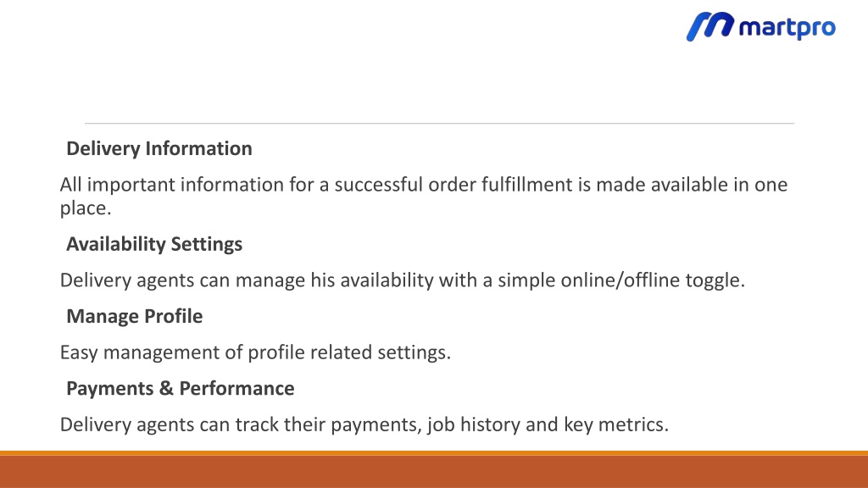
Task: Select the Payments & Performance heading
Action: pos(181,388)
